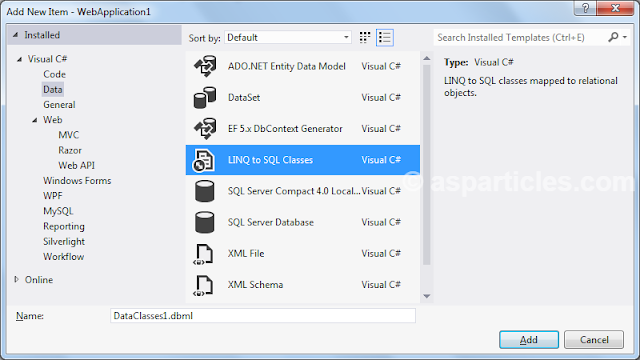Collapse the Installed section

pos(16,35)
